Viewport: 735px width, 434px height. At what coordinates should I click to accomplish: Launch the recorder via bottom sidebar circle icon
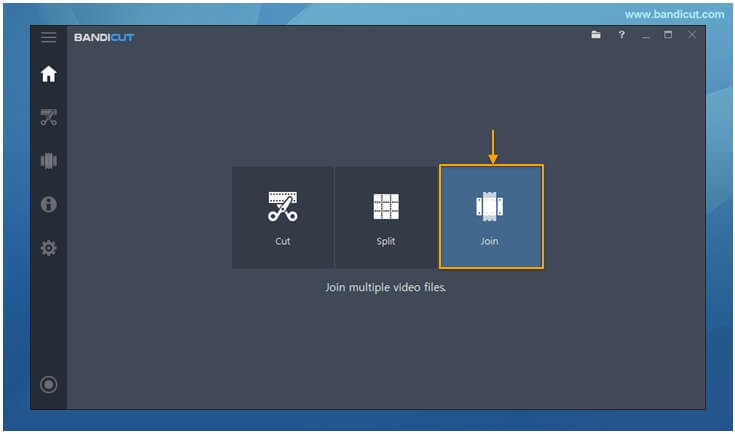[48, 385]
